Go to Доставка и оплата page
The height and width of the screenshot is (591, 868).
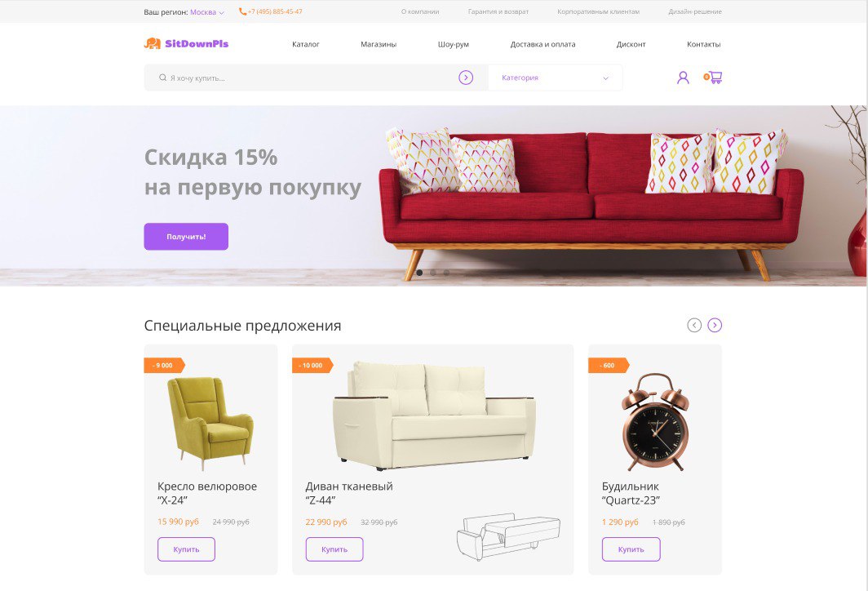pyautogui.click(x=542, y=44)
